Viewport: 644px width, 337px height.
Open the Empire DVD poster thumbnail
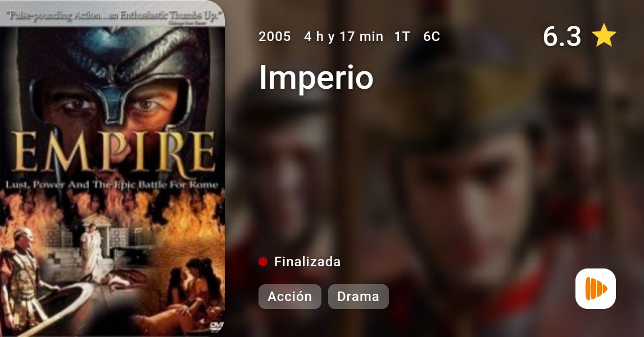(112, 168)
